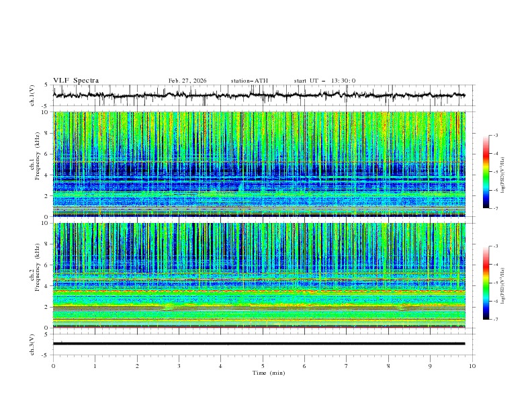Image resolution: width=532 pixels, height=411 pixels.
Task: Click the "station=ATH" label
Action: click(x=249, y=81)
